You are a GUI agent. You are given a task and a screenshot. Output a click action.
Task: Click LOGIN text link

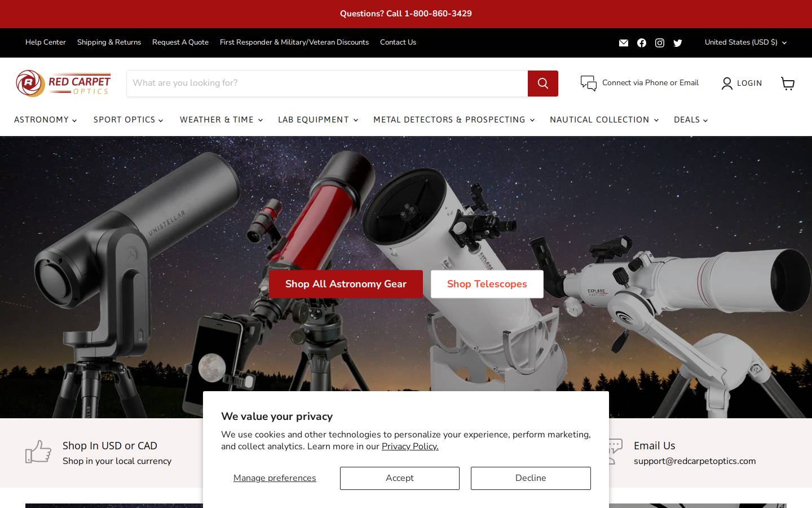click(749, 84)
